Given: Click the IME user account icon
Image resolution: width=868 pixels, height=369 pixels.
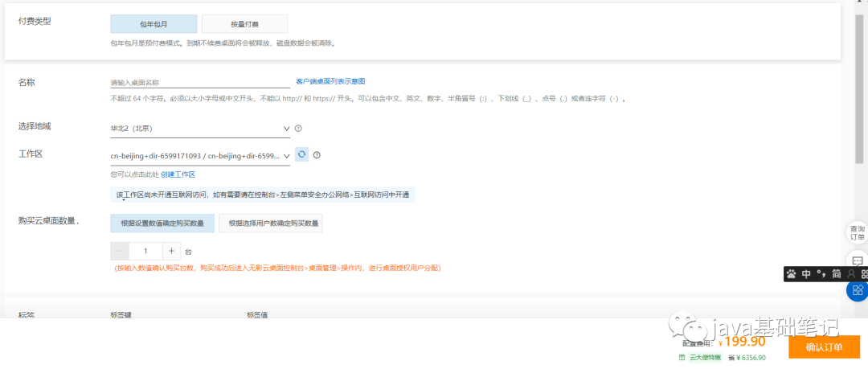Looking at the screenshot, I should pos(851,273).
